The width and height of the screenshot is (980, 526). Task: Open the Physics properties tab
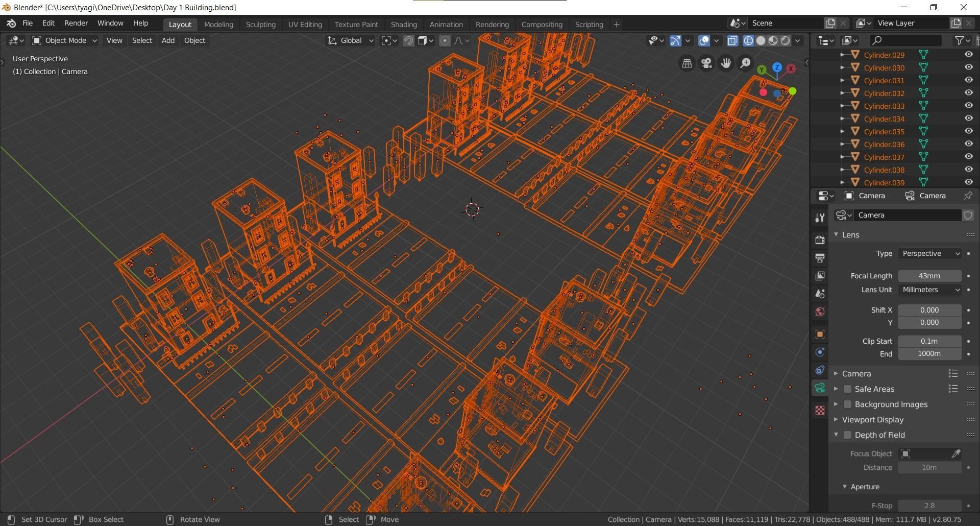[820, 352]
